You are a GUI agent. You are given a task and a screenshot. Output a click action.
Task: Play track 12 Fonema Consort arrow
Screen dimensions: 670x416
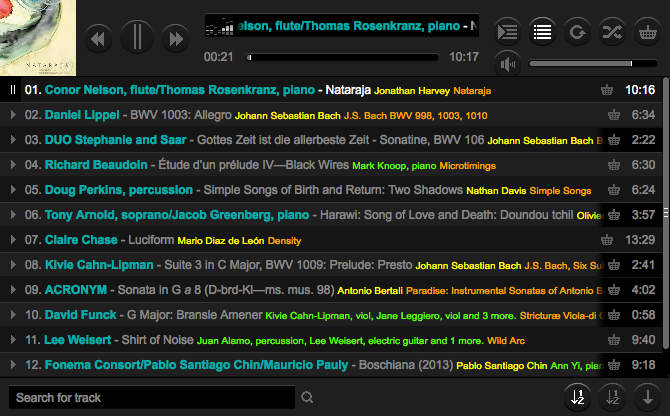[13, 365]
